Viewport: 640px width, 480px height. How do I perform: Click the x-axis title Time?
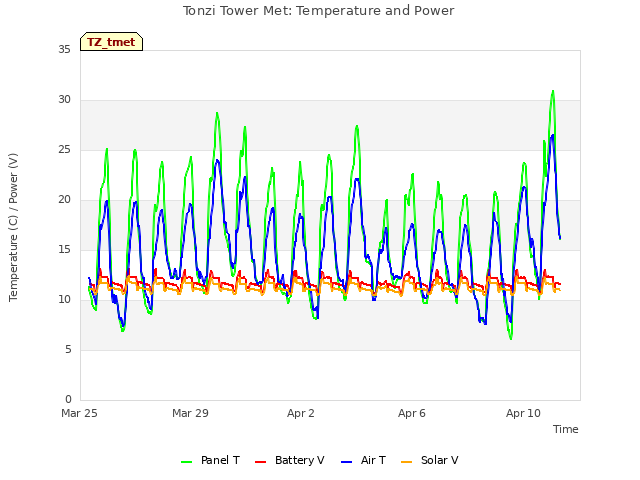tap(566, 429)
